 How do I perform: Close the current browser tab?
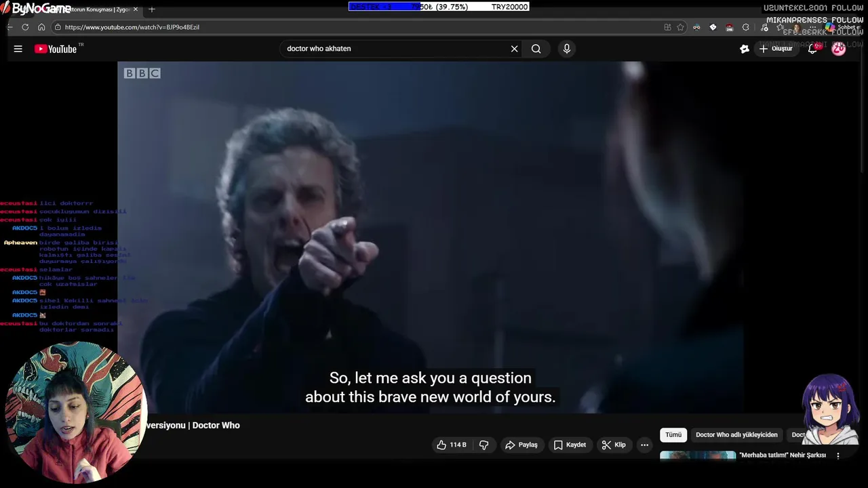[136, 9]
